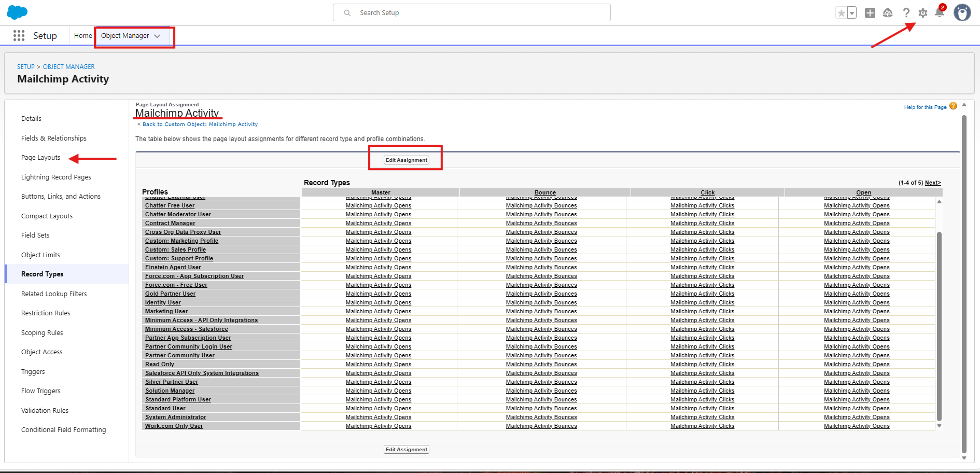The width and height of the screenshot is (980, 473).
Task: Open the Bounce record type column header
Action: 545,192
